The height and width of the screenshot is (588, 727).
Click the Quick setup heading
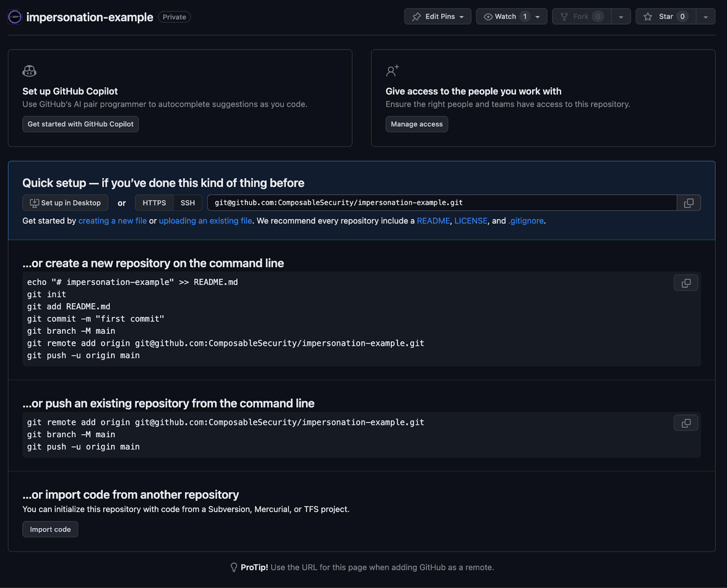click(163, 183)
